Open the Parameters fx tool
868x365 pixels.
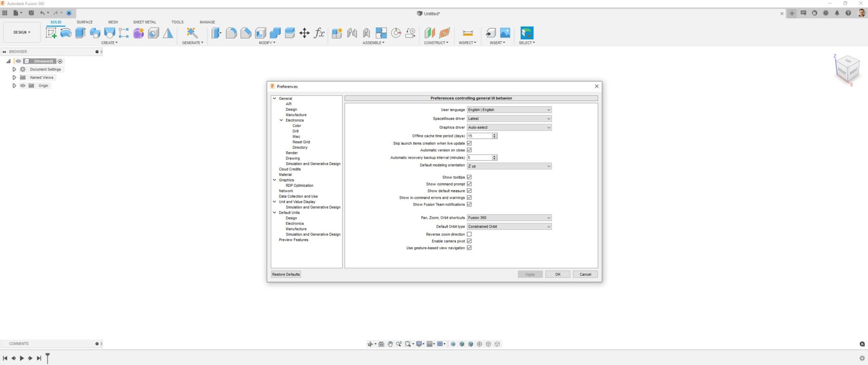319,33
